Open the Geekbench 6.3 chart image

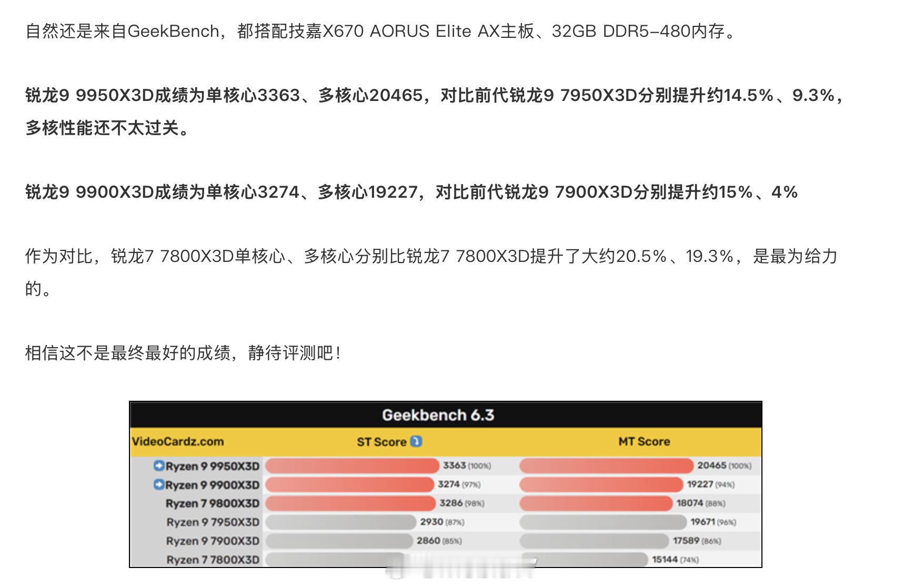pos(446,484)
